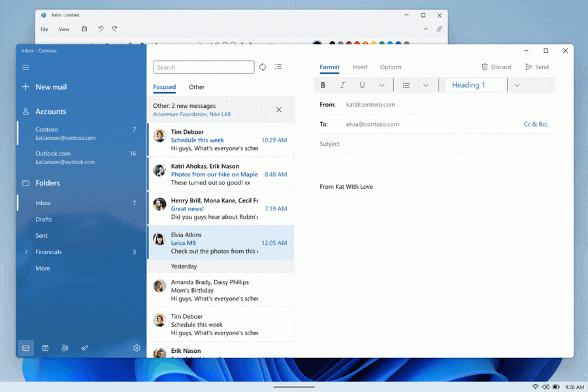
Task: Open the selection mode list icon
Action: click(278, 67)
